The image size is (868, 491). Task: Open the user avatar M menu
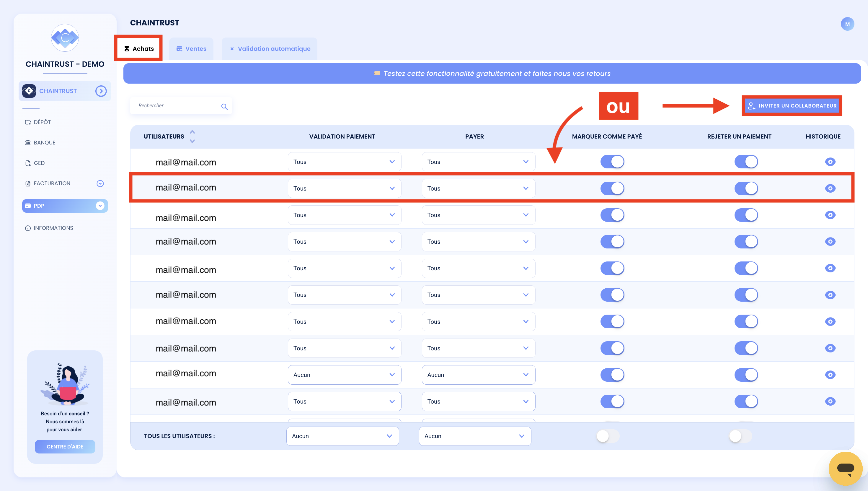(x=847, y=24)
